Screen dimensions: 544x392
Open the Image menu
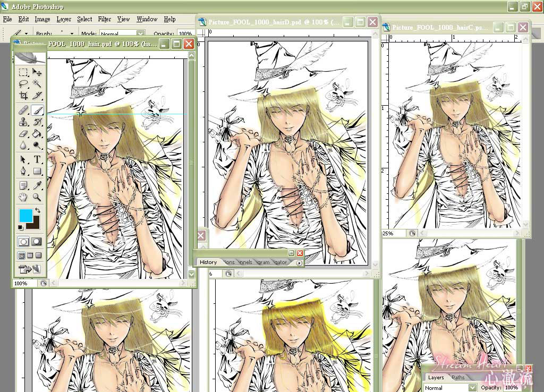42,19
